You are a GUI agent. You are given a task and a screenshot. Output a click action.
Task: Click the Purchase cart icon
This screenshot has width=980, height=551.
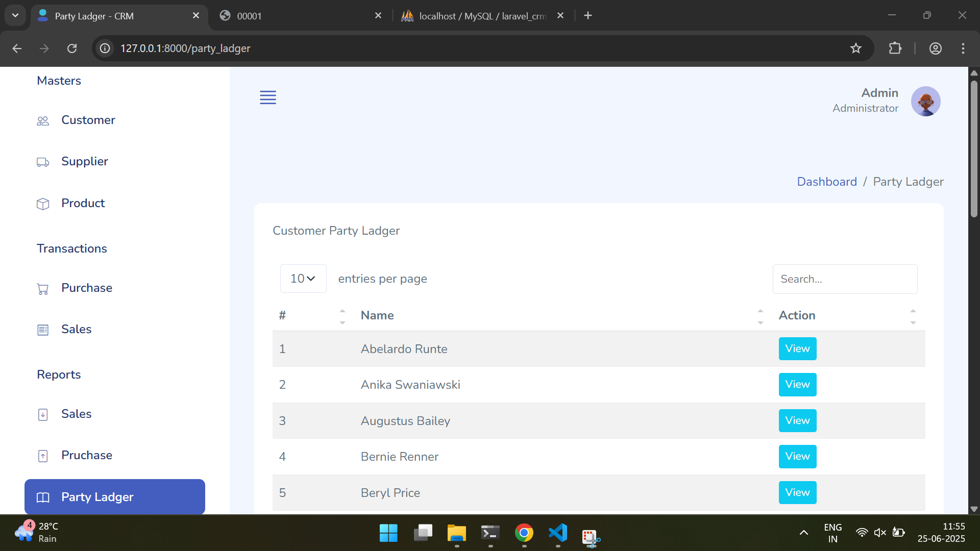43,289
